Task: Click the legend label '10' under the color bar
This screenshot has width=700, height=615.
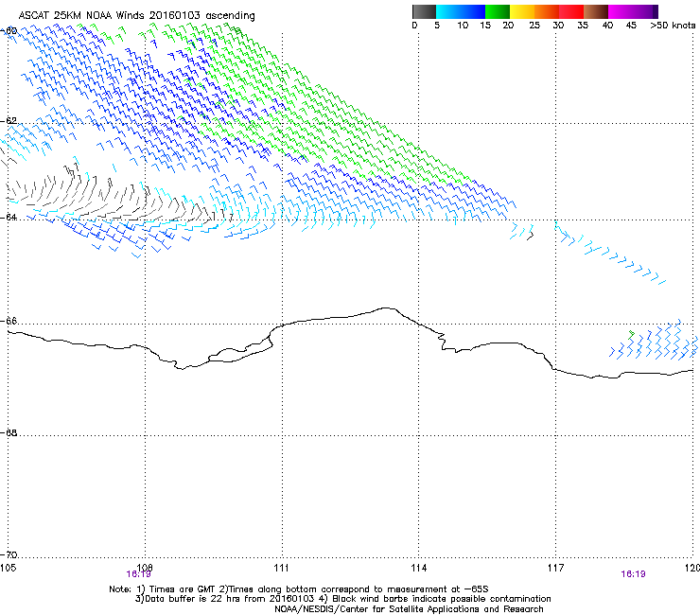Action: [x=463, y=26]
